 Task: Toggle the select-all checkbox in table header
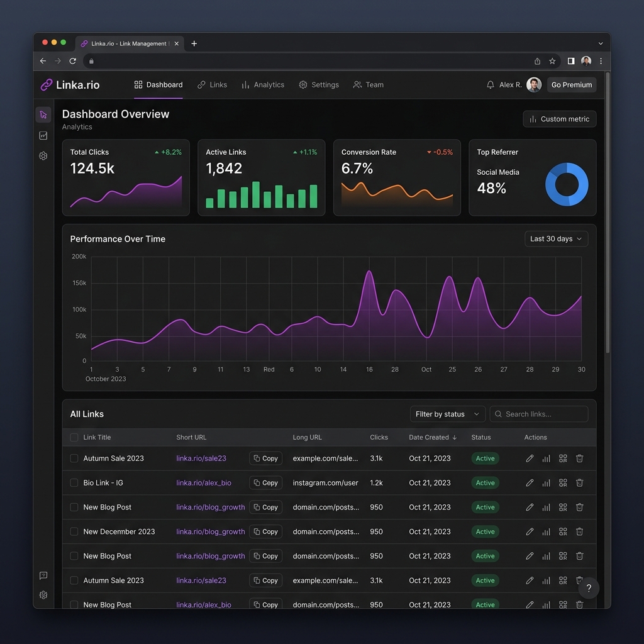[74, 438]
